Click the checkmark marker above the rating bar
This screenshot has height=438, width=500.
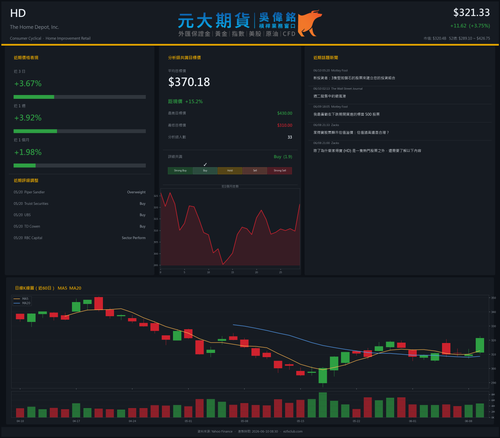pos(205,164)
